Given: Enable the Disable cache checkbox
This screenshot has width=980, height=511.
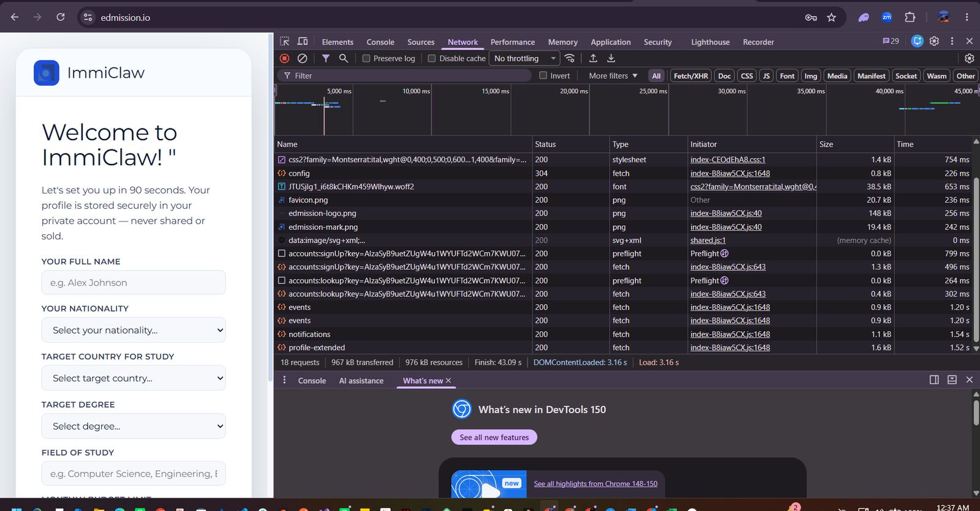Looking at the screenshot, I should click(432, 58).
